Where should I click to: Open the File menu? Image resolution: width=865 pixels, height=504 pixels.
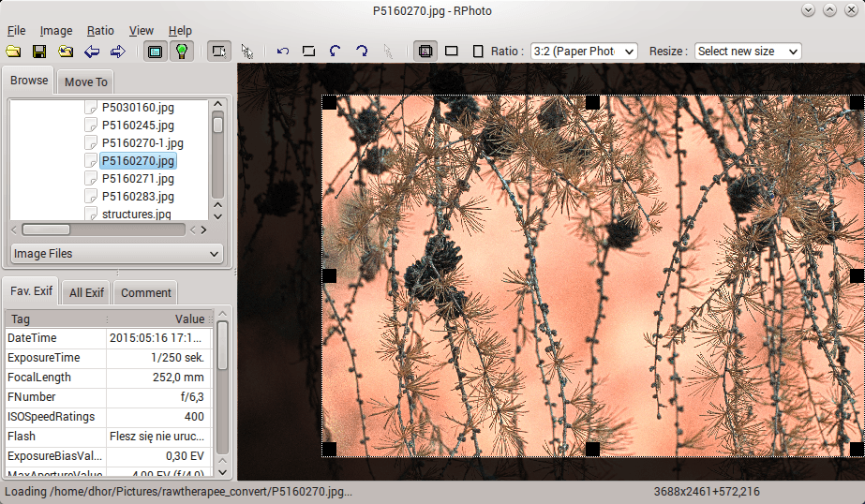16,31
